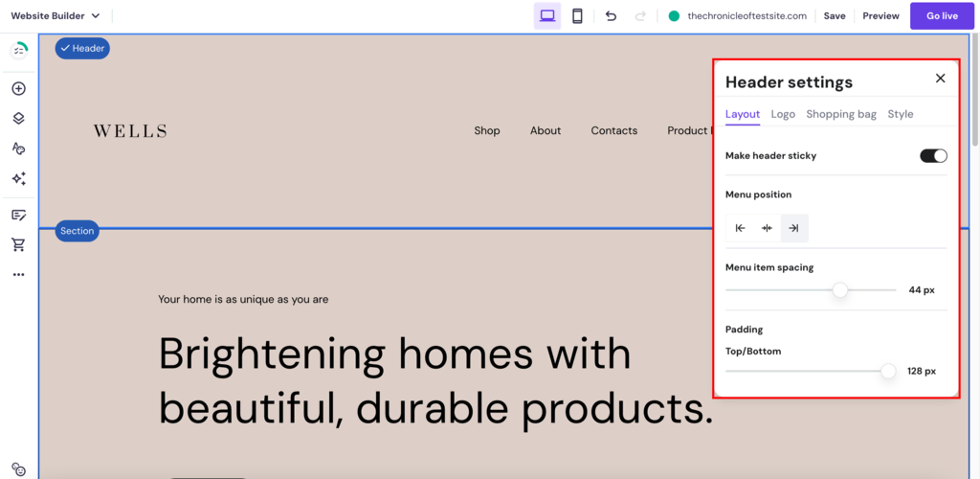Click the Preview button
Image resolution: width=980 pixels, height=479 pixels.
click(880, 16)
